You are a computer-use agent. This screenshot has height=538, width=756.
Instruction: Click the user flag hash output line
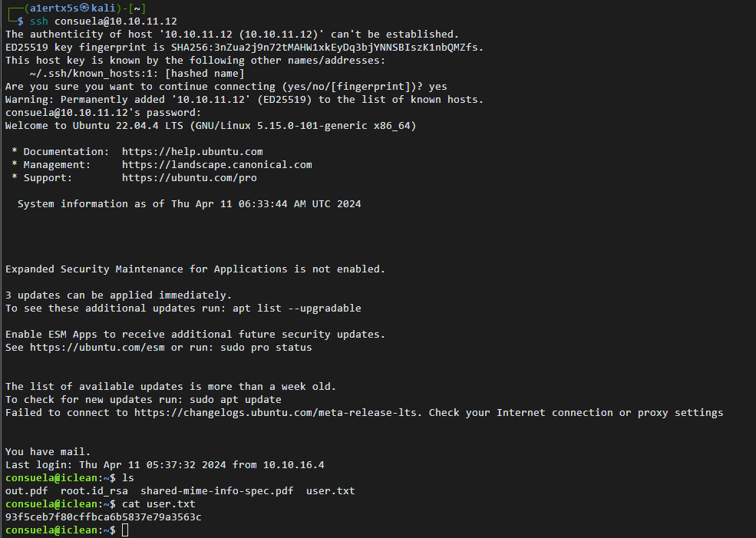[x=103, y=517]
